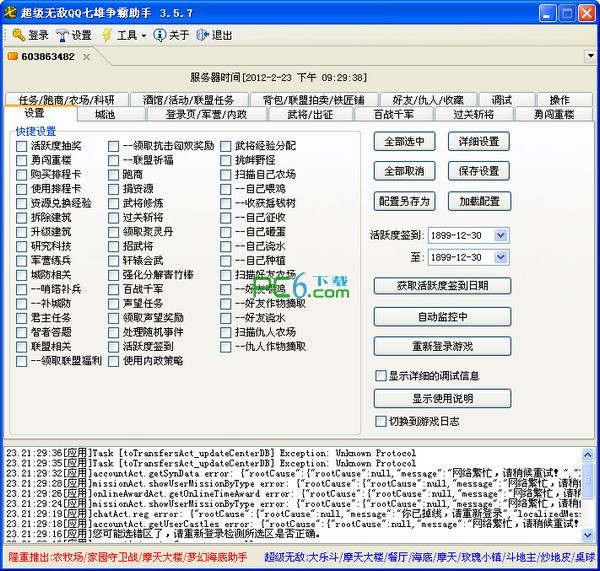Enable 使用内政策略 checkbox
This screenshot has width=600, height=571.
point(113,361)
